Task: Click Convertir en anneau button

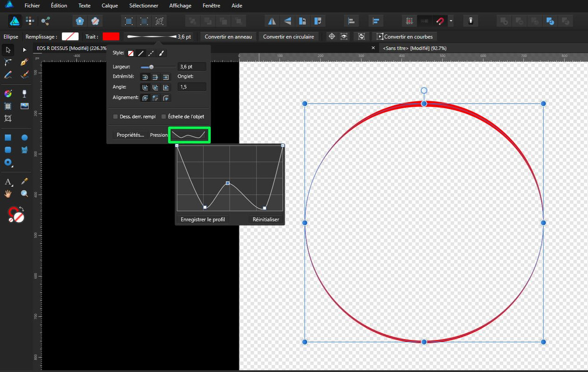Action: 228,37
